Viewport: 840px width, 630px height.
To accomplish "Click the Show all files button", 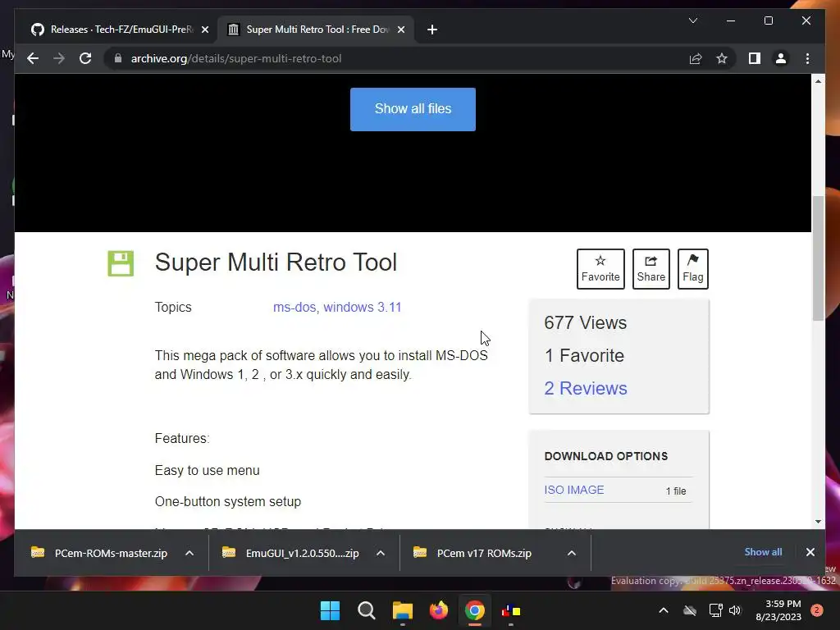I will pyautogui.click(x=413, y=109).
